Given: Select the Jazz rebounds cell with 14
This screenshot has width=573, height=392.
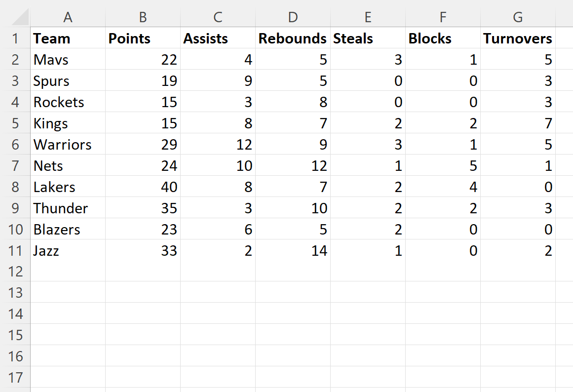Looking at the screenshot, I should [293, 250].
